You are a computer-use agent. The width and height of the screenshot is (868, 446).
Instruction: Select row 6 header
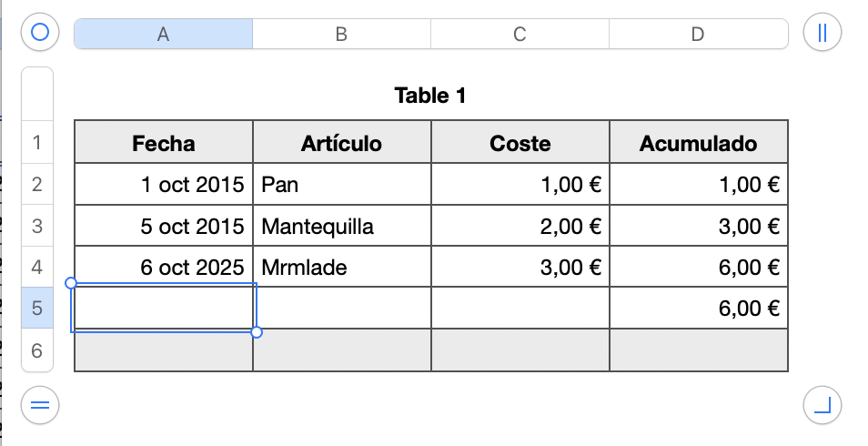[x=37, y=350]
